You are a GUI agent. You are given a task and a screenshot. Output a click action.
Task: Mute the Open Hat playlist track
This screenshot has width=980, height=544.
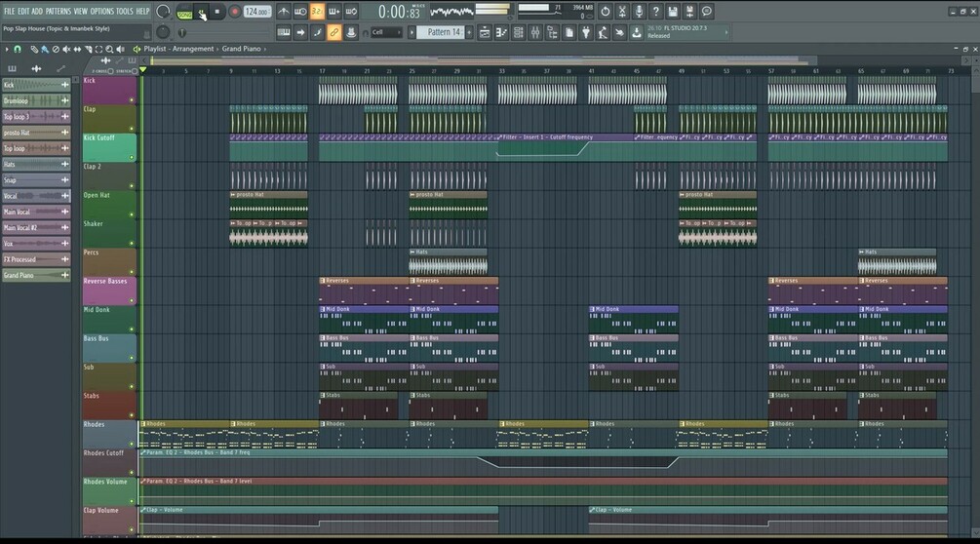pyautogui.click(x=132, y=214)
